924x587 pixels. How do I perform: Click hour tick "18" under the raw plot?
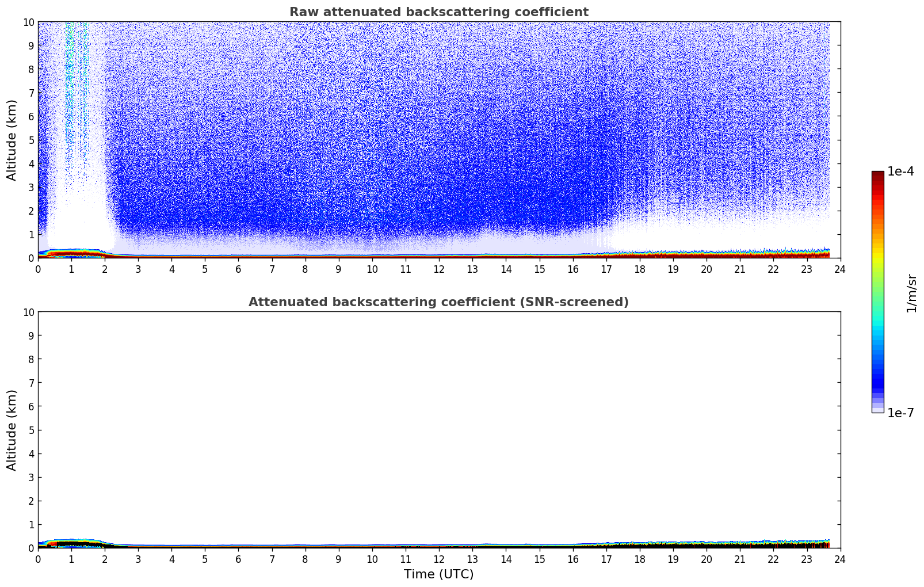pyautogui.click(x=640, y=269)
